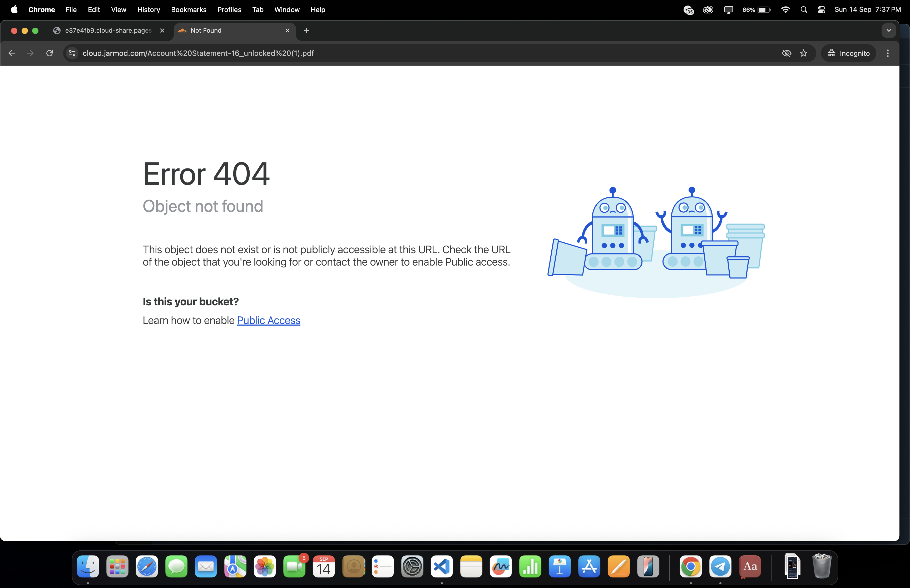Expand the tab search dropdown chevron
This screenshot has width=910, height=588.
(x=889, y=31)
